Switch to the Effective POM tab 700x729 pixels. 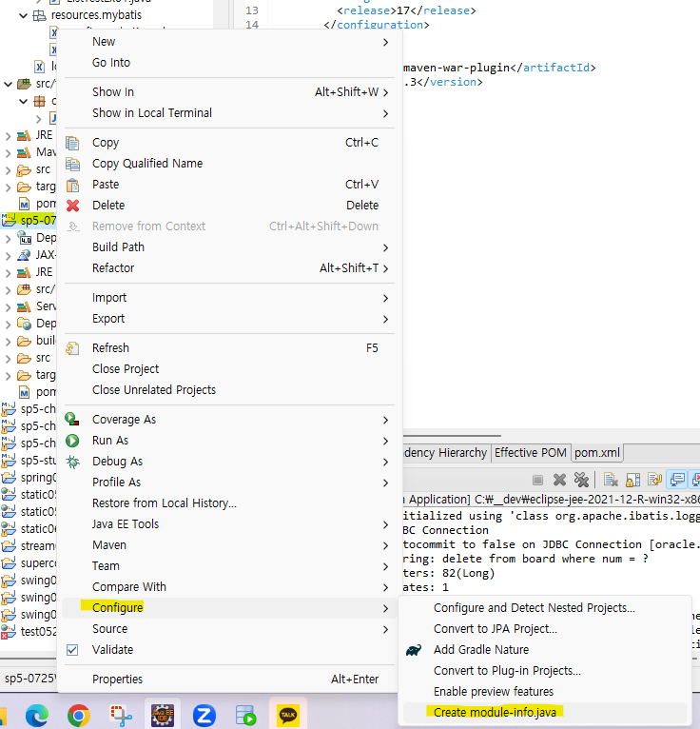click(x=530, y=452)
